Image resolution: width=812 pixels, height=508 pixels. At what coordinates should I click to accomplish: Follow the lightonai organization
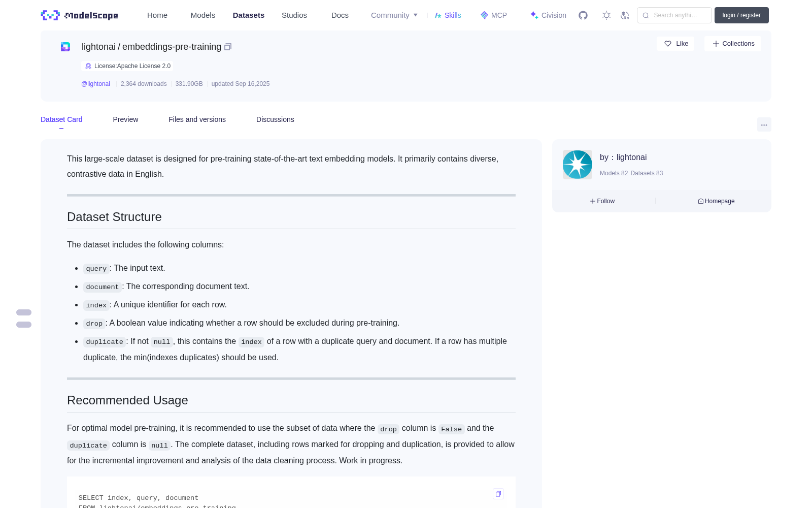tap(602, 201)
